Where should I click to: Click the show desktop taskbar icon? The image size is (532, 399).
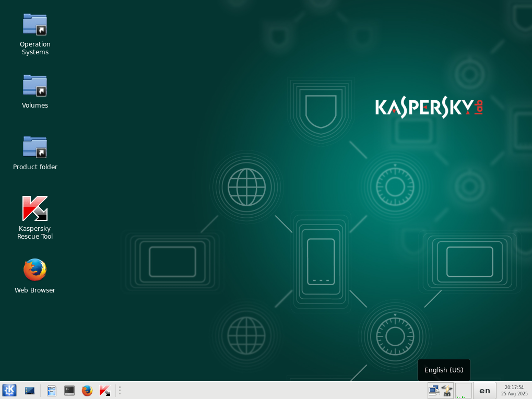point(30,391)
